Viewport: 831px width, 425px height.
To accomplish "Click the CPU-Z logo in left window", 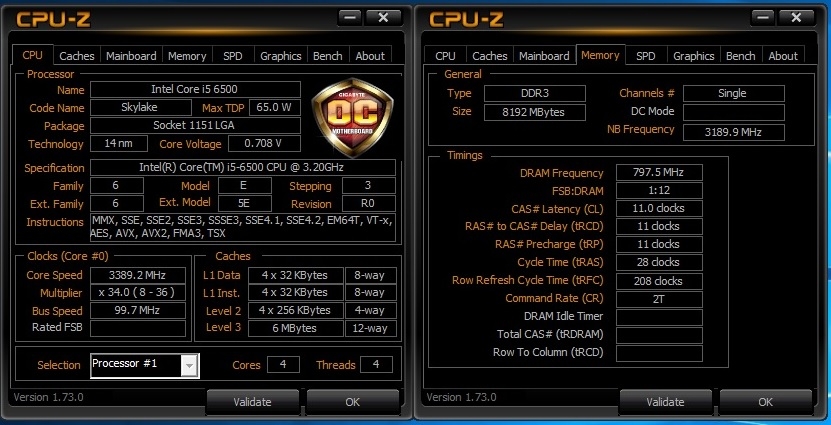I will pyautogui.click(x=53, y=20).
